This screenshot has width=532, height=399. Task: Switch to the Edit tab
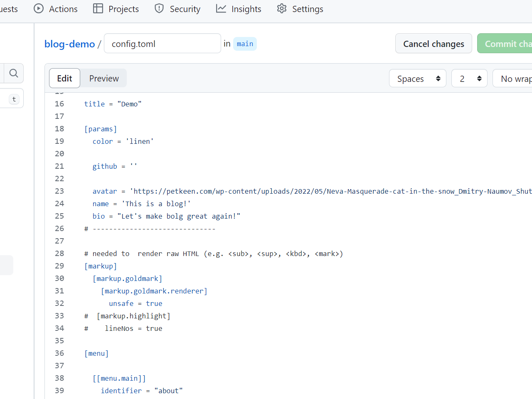tap(64, 78)
